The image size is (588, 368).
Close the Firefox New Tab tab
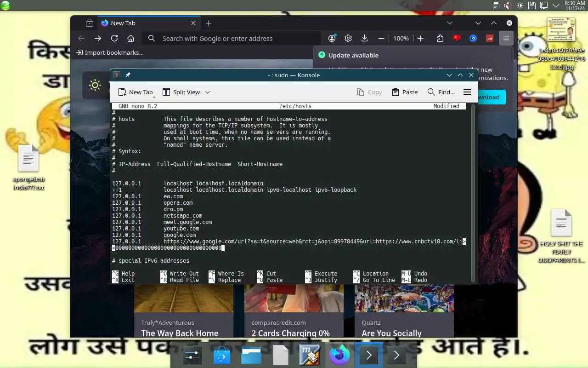[x=193, y=23]
